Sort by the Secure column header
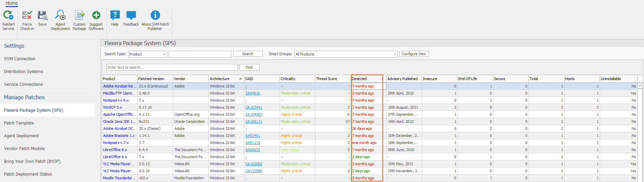The height and width of the screenshot is (182, 644). pyautogui.click(x=511, y=79)
